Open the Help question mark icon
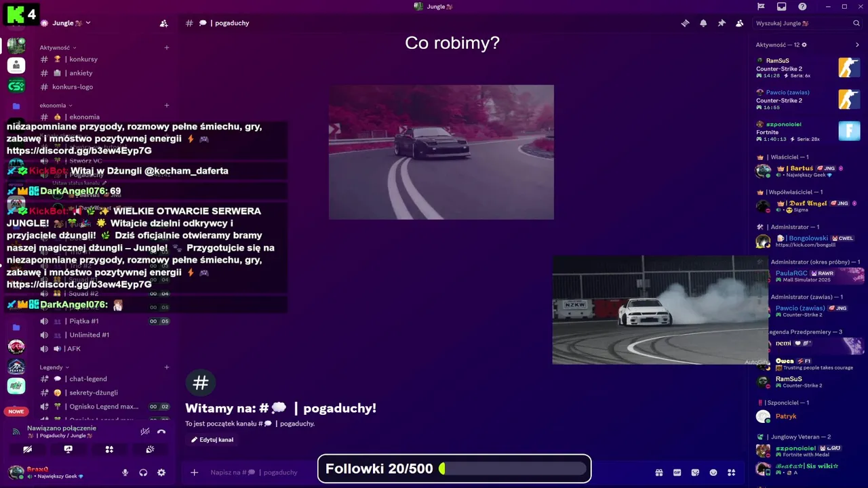This screenshot has height=488, width=868. [x=802, y=7]
